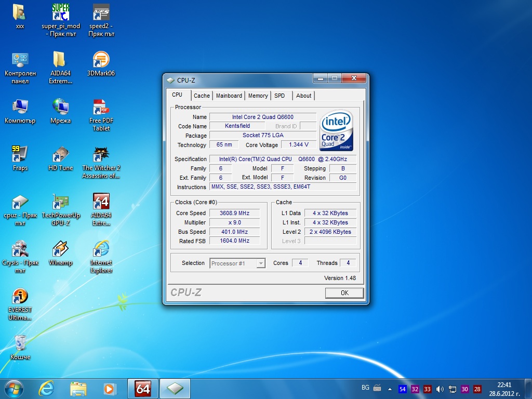
Task: Click the red 28 temperature tray icon
Action: 477,389
